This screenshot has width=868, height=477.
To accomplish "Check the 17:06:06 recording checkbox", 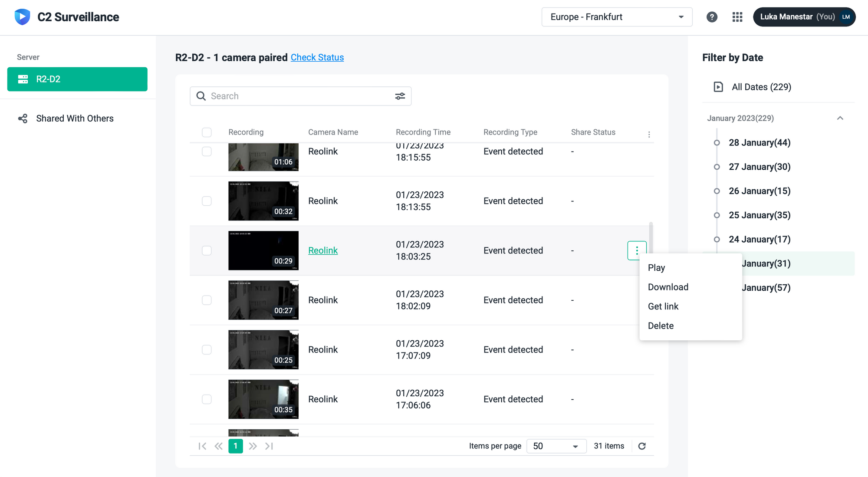I will [207, 399].
